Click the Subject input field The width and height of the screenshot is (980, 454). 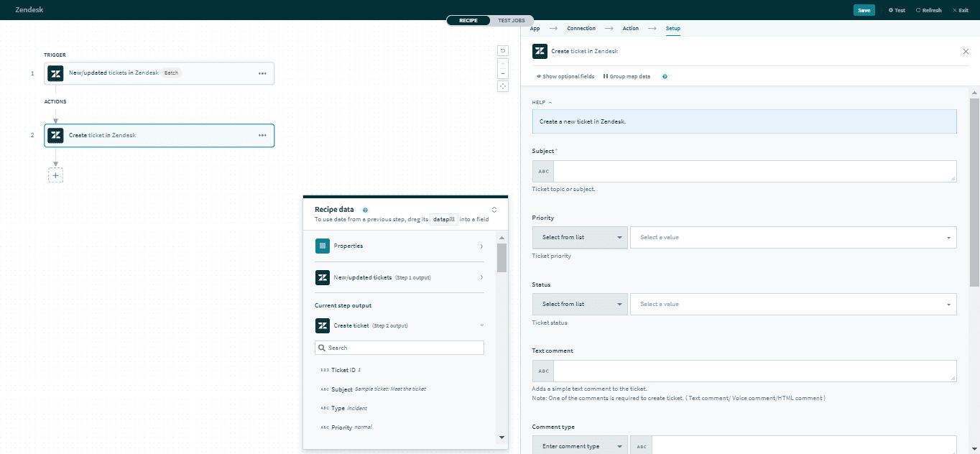[754, 171]
